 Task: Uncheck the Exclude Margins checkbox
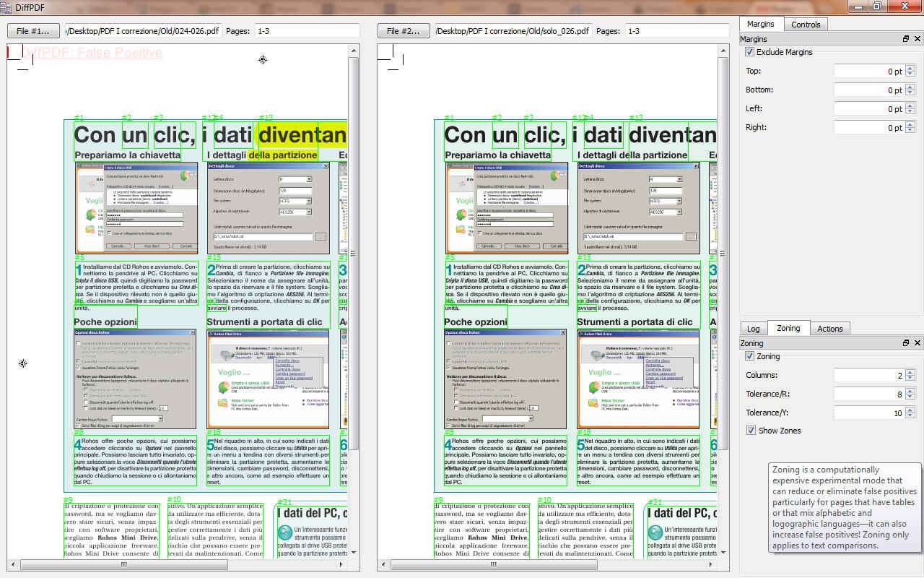(x=750, y=52)
